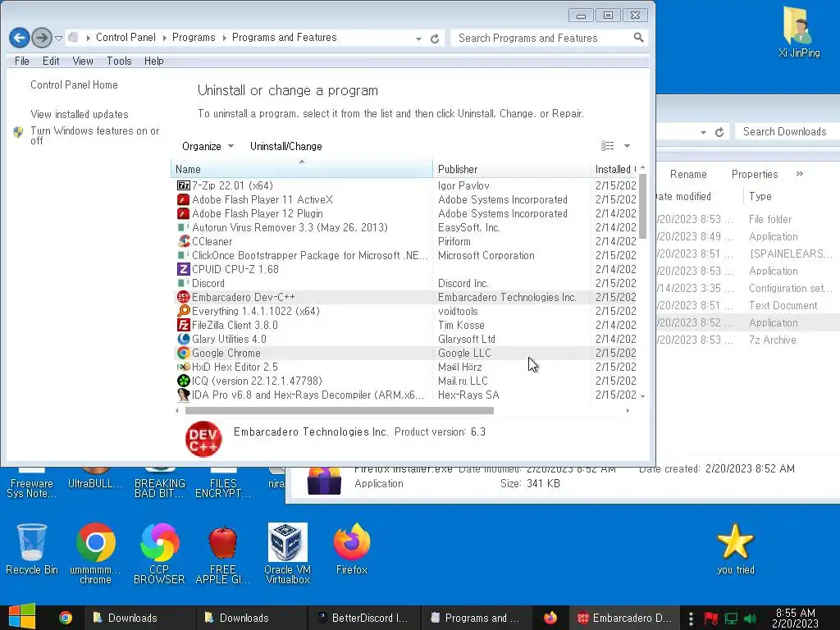Refresh the Downloads window

point(719,132)
